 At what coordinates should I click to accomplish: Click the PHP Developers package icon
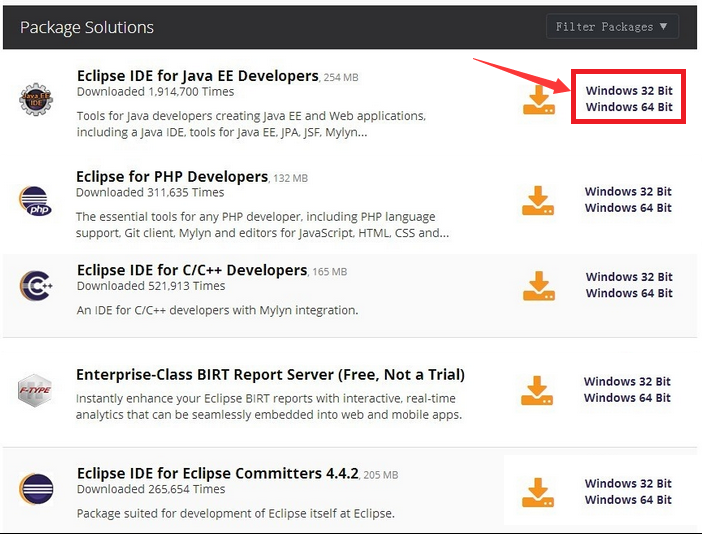tap(35, 201)
